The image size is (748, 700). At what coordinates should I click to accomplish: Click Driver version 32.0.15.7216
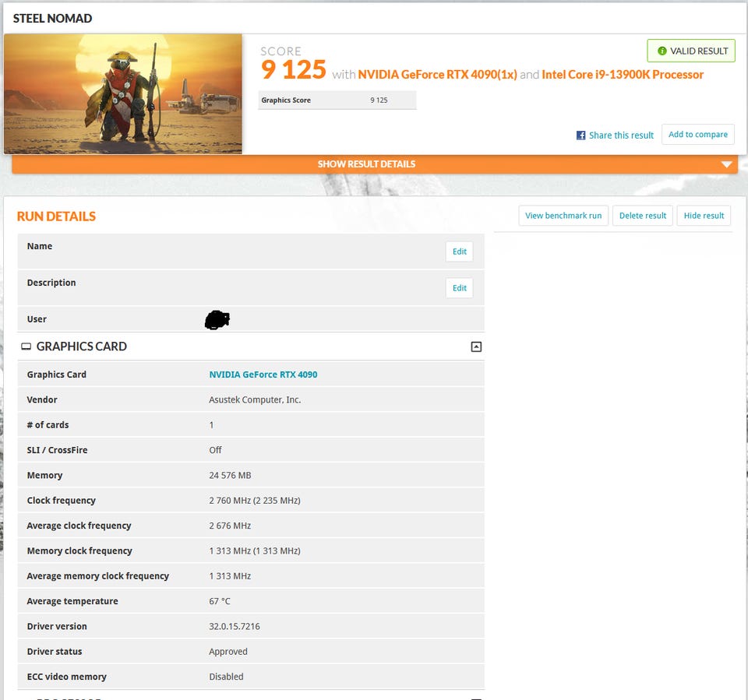click(235, 627)
